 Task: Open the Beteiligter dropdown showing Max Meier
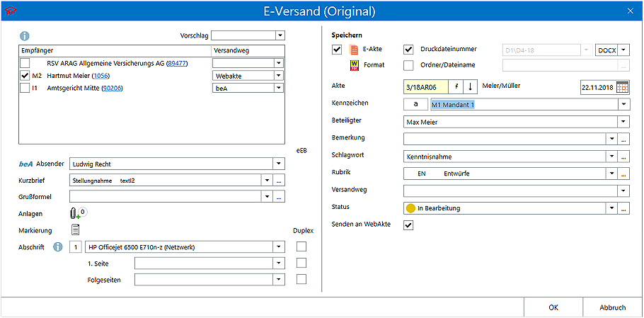point(623,122)
